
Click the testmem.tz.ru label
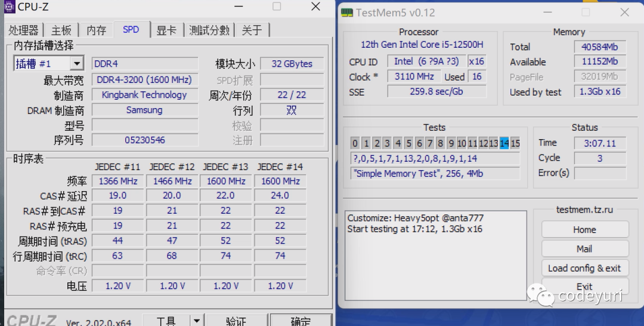[x=584, y=210]
